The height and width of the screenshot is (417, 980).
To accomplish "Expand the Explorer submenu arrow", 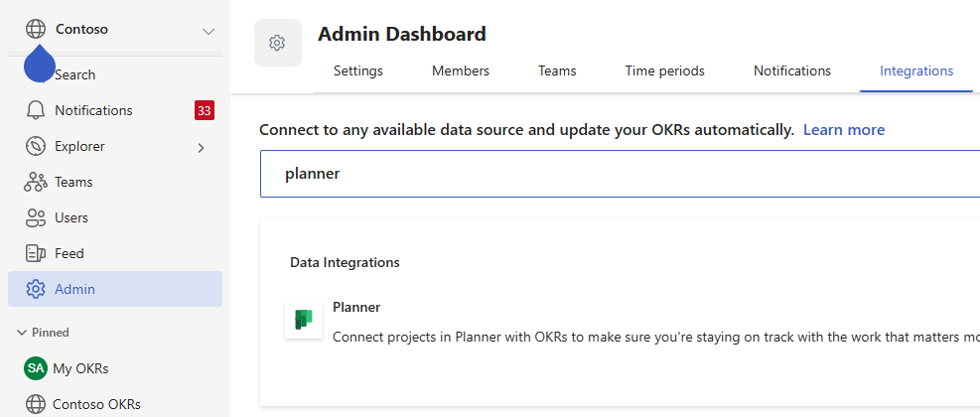I will click(201, 148).
